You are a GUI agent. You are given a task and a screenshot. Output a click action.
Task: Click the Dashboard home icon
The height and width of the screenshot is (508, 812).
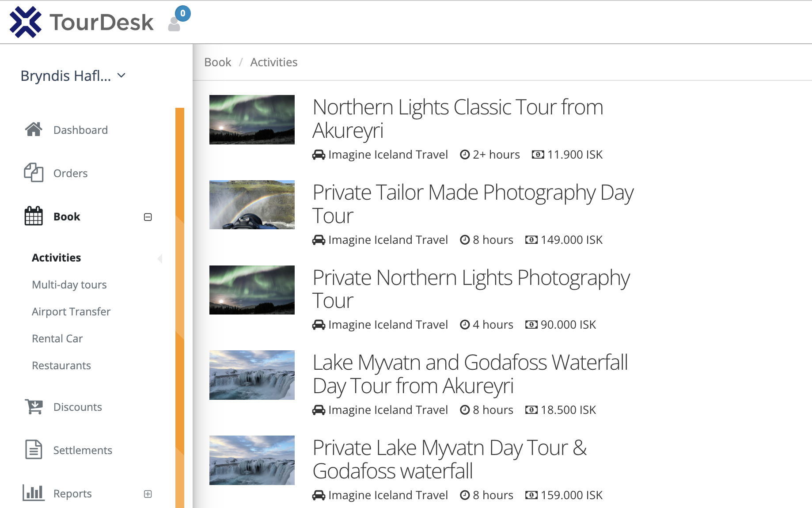pyautogui.click(x=34, y=129)
